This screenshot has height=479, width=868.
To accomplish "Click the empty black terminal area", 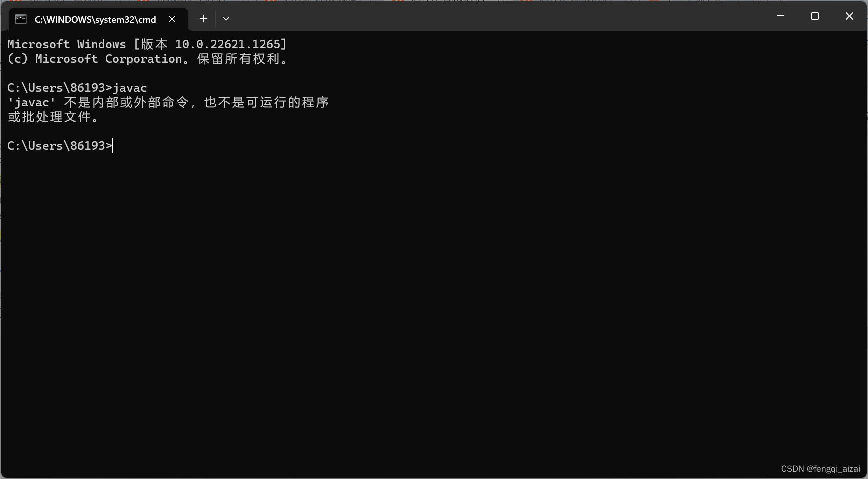I will (433, 310).
